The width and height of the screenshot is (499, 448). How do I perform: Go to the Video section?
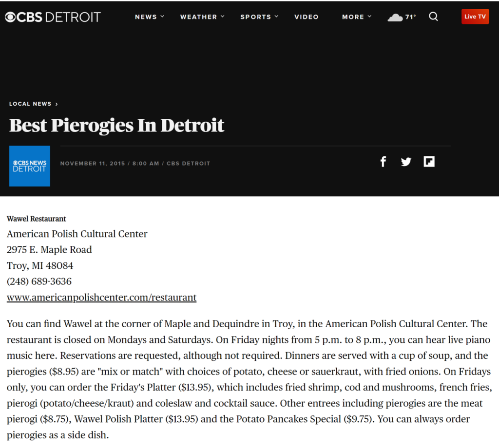tap(307, 17)
